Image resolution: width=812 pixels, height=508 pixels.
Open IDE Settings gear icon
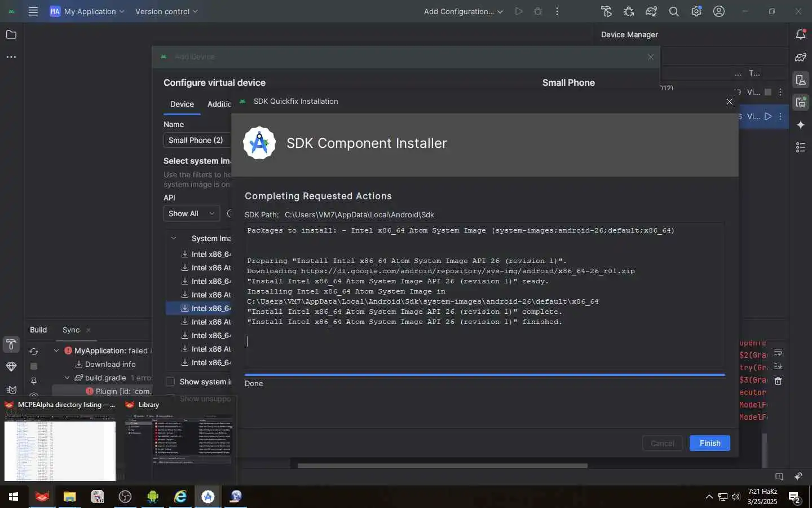(x=696, y=11)
